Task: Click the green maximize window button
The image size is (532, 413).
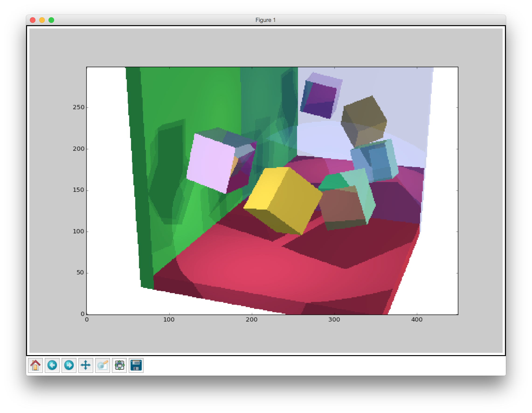Action: tap(51, 20)
